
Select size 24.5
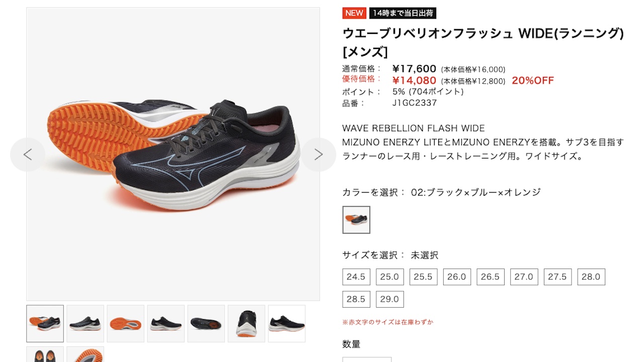(356, 277)
